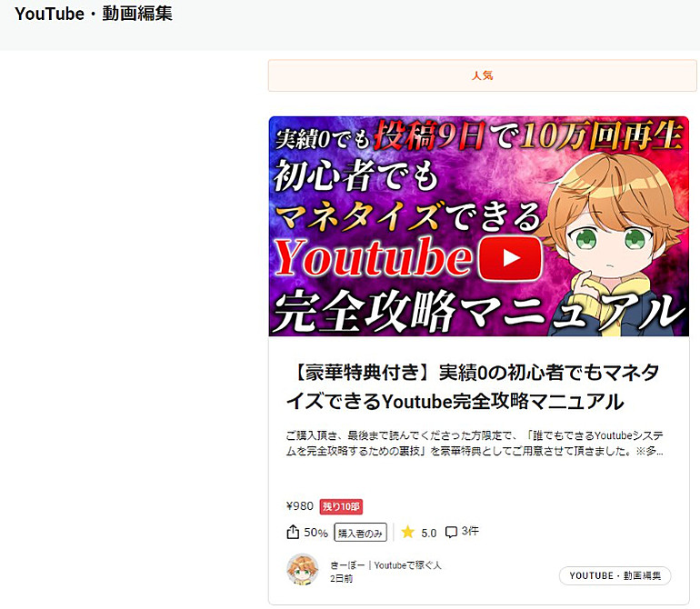Click the 残り10部 red badge
Screen dimensions: 700x609
pyautogui.click(x=341, y=507)
